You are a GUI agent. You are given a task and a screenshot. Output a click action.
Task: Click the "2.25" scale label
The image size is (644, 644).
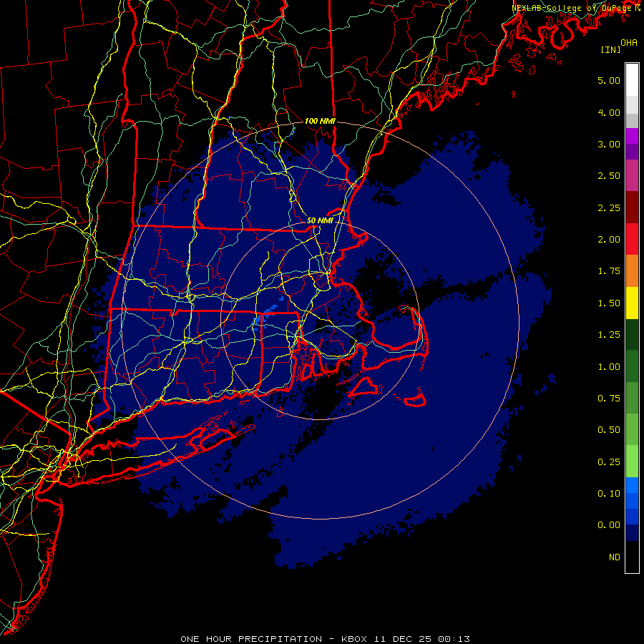[x=609, y=208]
